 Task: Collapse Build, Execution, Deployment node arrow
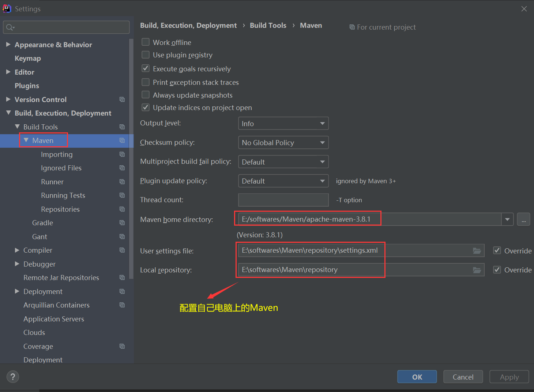click(x=8, y=113)
